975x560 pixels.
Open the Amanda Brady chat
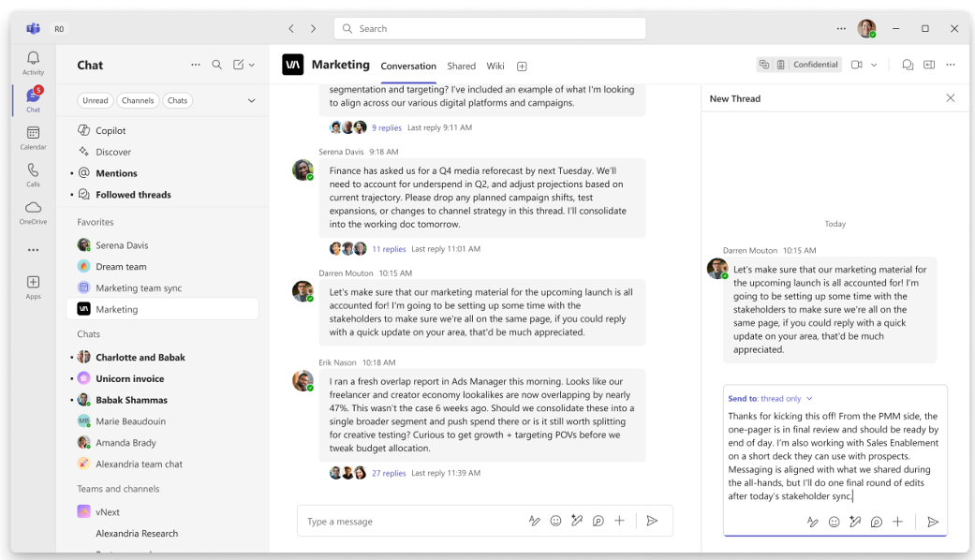pos(163,443)
